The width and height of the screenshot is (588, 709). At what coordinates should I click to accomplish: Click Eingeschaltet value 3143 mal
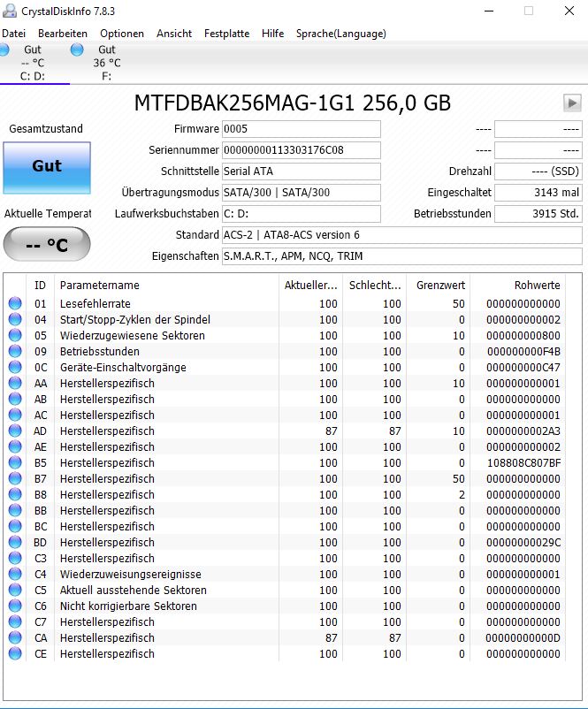click(x=538, y=193)
